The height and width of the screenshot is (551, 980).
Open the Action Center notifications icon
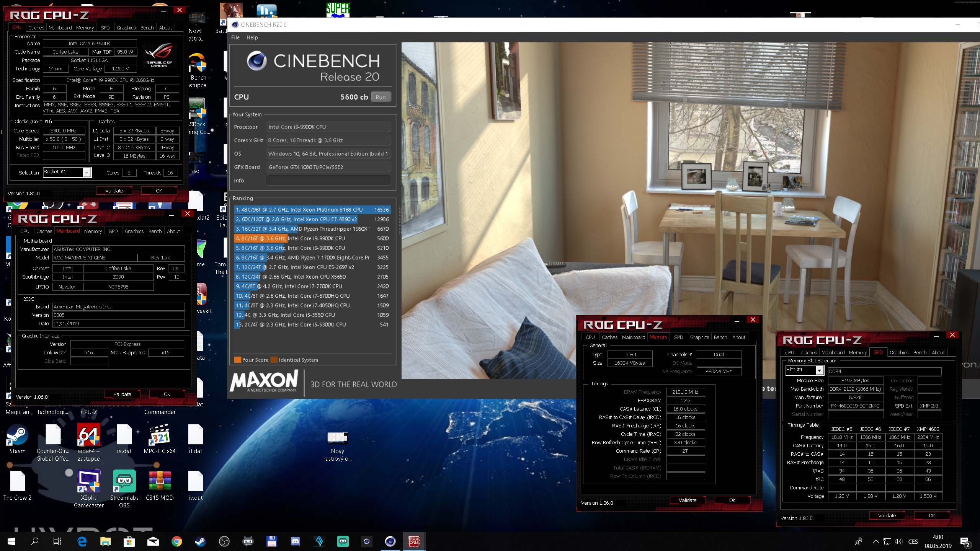tap(965, 541)
